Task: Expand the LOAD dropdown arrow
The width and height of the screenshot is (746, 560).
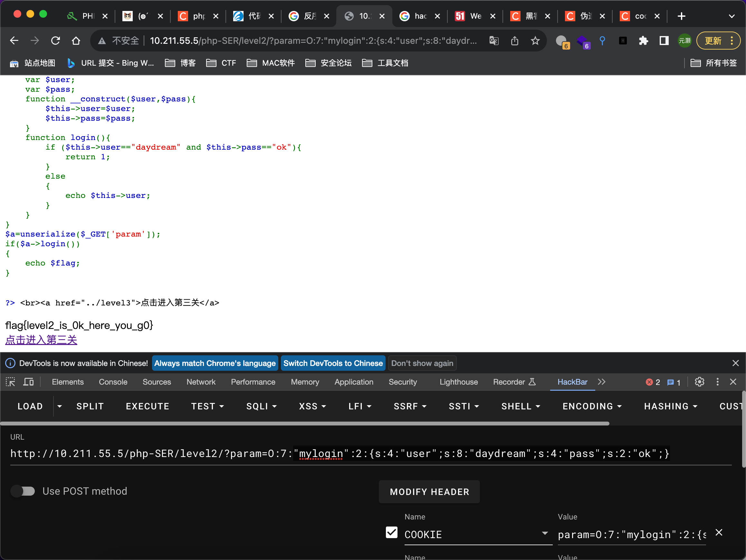Action: click(x=60, y=406)
